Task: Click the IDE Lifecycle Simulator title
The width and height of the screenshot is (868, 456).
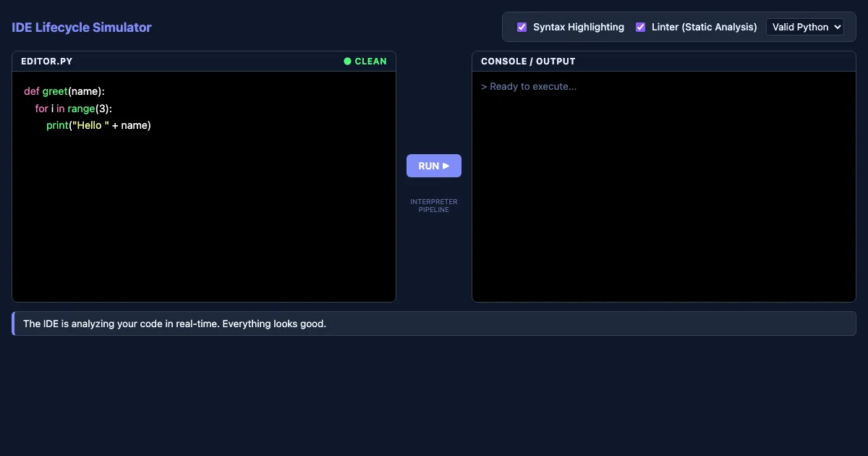Action: coord(82,28)
